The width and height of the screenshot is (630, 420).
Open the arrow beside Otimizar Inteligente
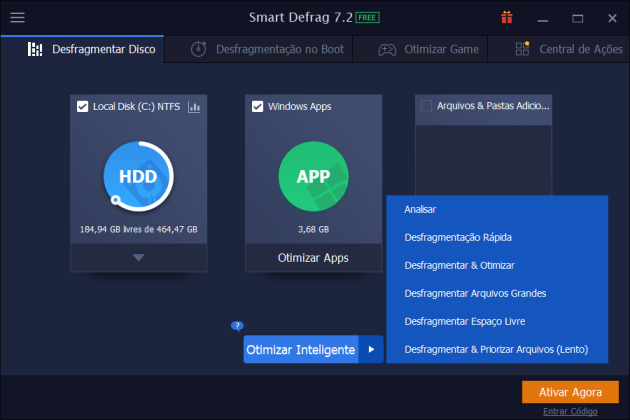click(371, 349)
